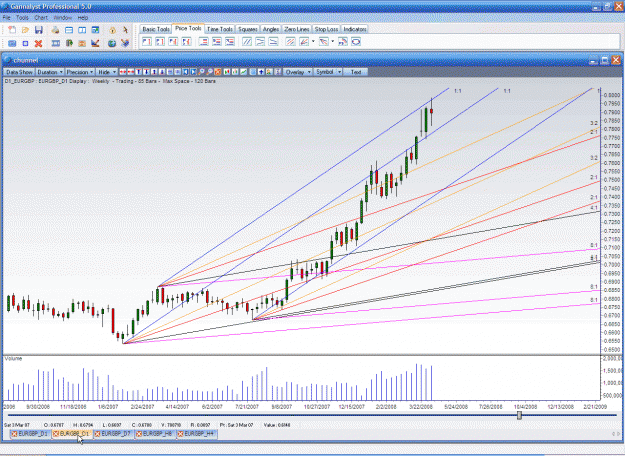The width and height of the screenshot is (625, 456).
Task: Click the Volume panel label
Action: tap(13, 359)
